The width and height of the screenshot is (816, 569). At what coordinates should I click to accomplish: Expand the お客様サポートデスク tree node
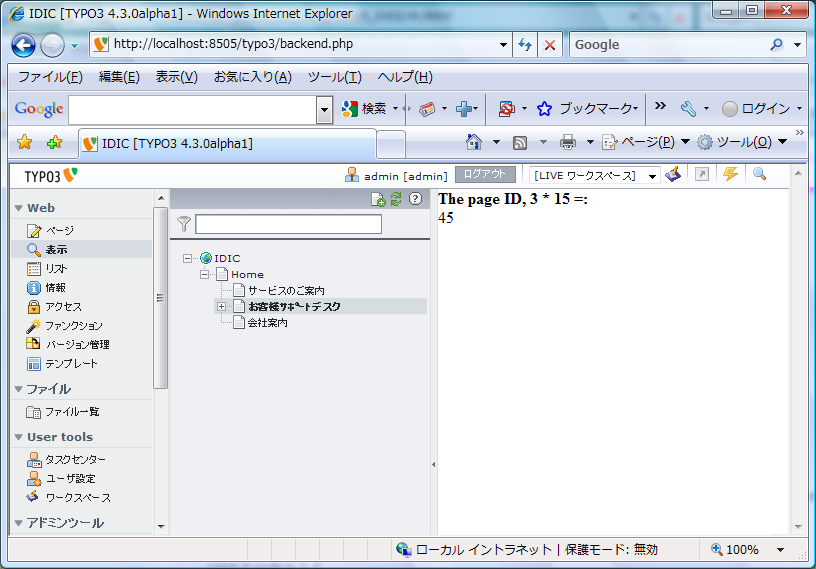(x=221, y=307)
